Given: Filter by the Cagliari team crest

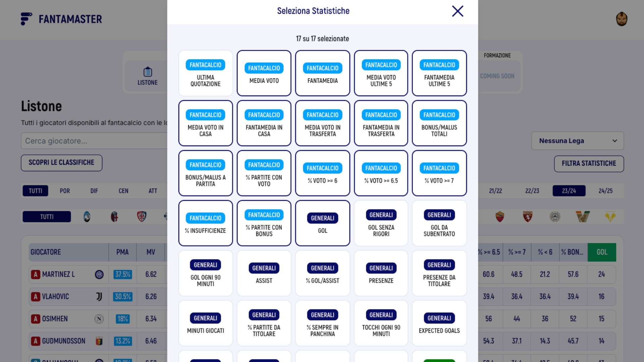Looking at the screenshot, I should tap(142, 217).
